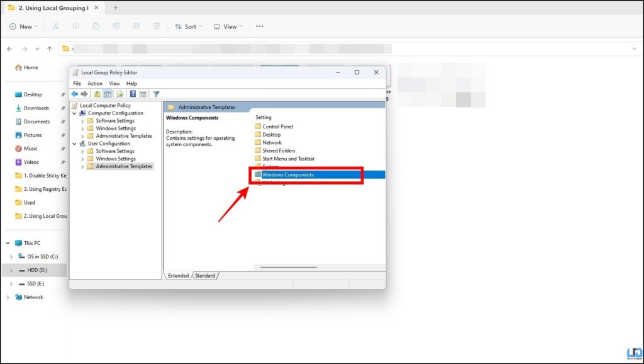Toggle the Show/Hide Action Pane icon
The height and width of the screenshot is (364, 644).
[x=143, y=94]
